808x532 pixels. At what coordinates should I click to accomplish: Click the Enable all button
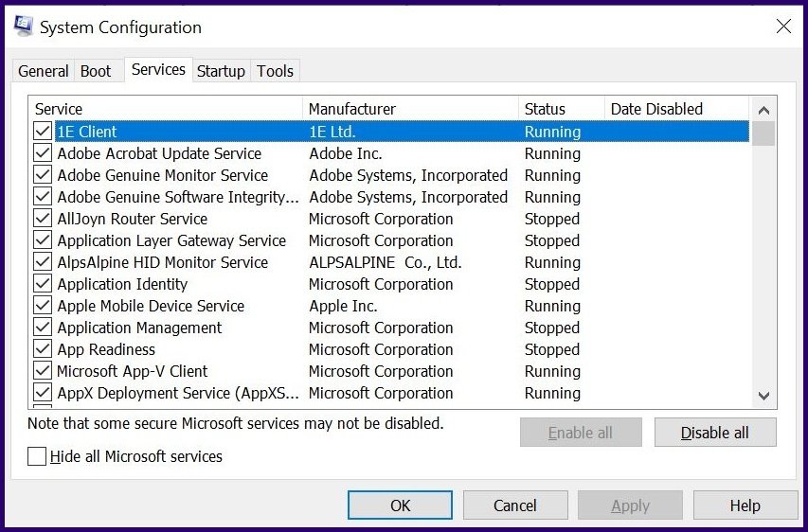[581, 433]
